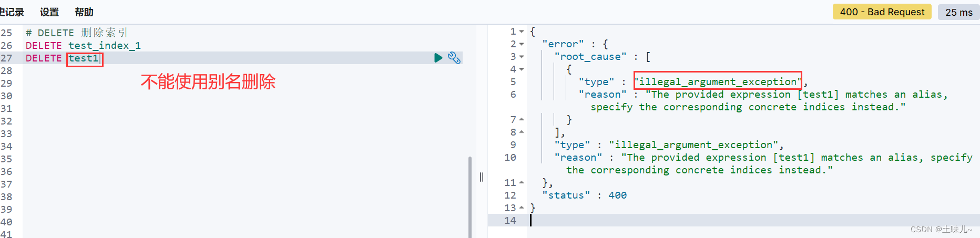Screen dimensions: 980x238
Task: Click "illegal_argument_exception" value on response line 5
Action: coord(718,81)
